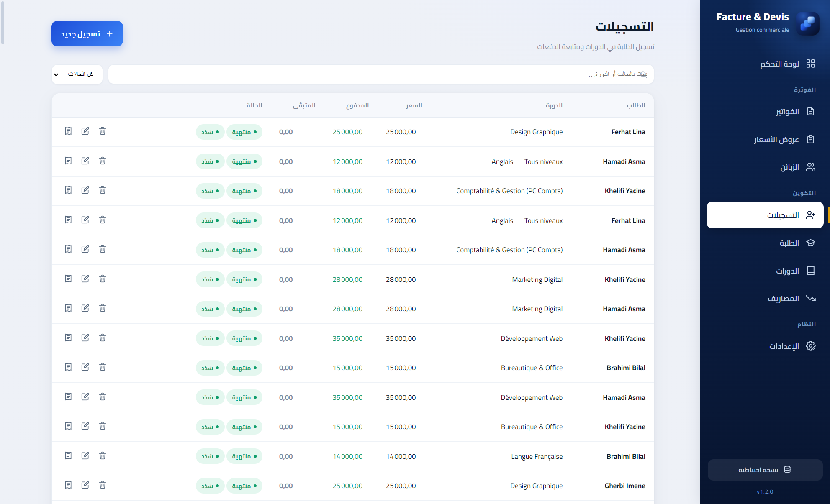Edit Hamadi Asma's Marketing Digital registration

pos(85,308)
